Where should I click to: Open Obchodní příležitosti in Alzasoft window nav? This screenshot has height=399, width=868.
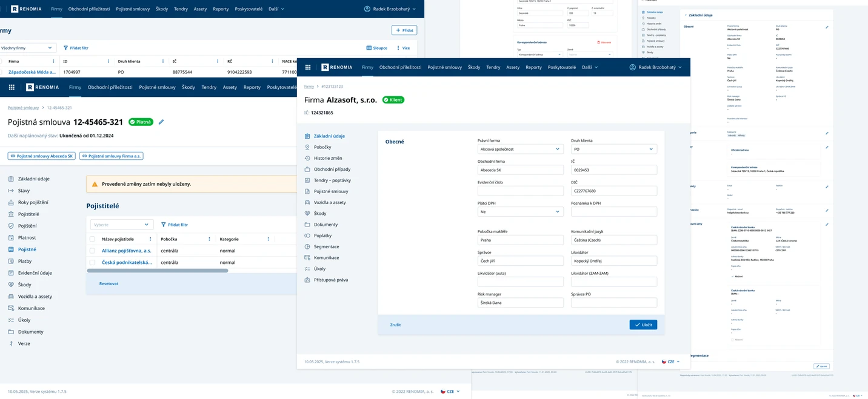400,67
